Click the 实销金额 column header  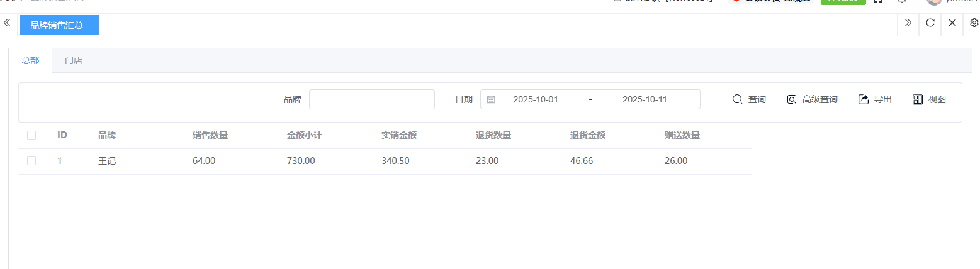coord(399,135)
